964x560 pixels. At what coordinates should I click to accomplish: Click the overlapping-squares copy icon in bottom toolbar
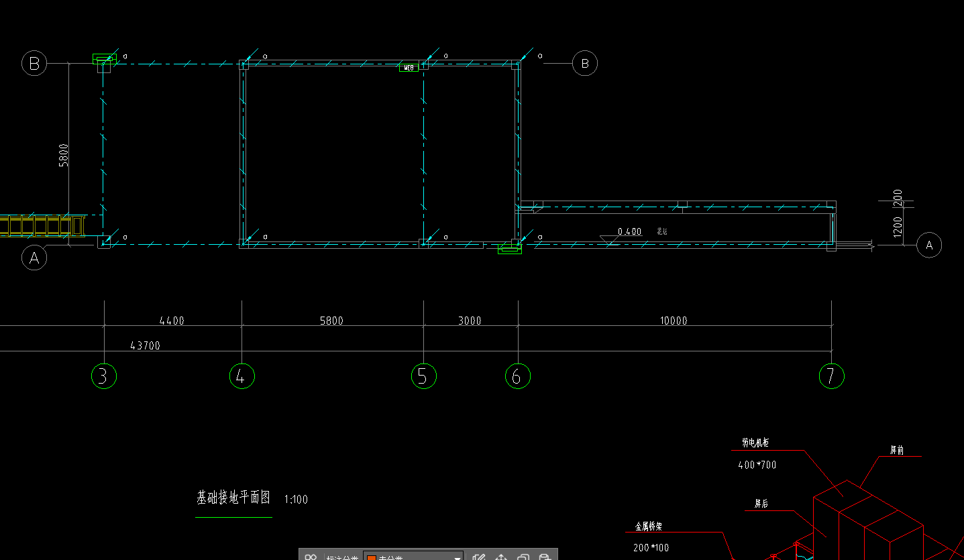[x=523, y=557]
